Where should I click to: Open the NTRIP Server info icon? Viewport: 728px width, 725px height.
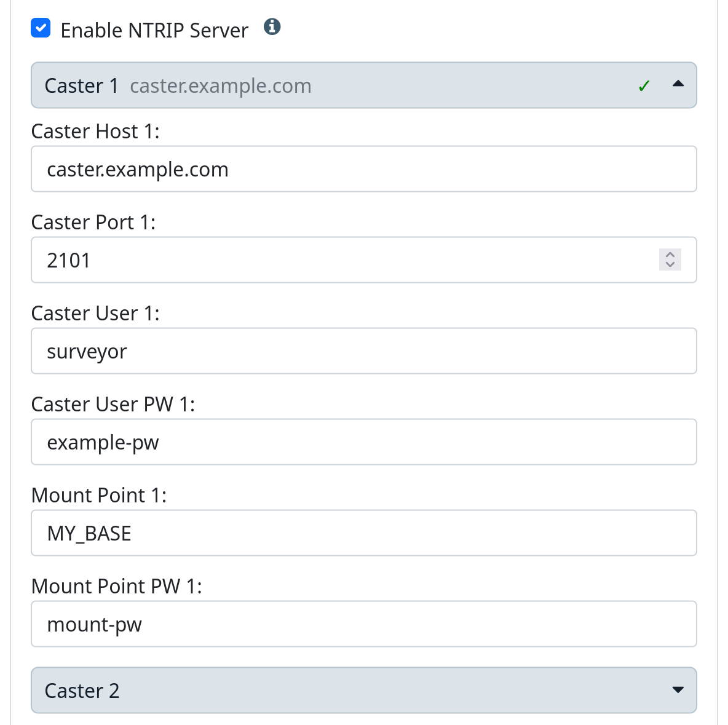[x=272, y=27]
